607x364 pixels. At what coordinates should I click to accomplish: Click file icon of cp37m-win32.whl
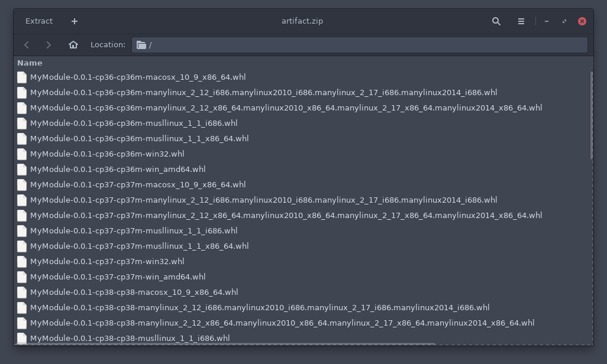tap(22, 262)
